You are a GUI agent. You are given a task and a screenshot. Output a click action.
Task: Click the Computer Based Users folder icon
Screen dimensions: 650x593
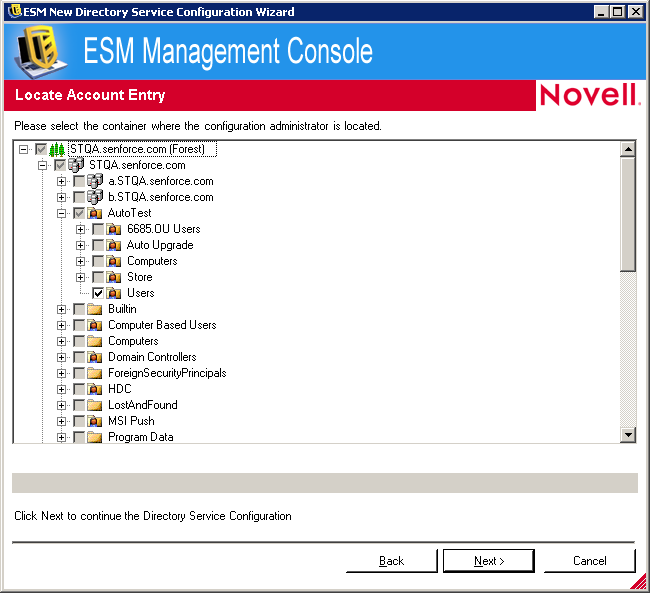coord(95,325)
